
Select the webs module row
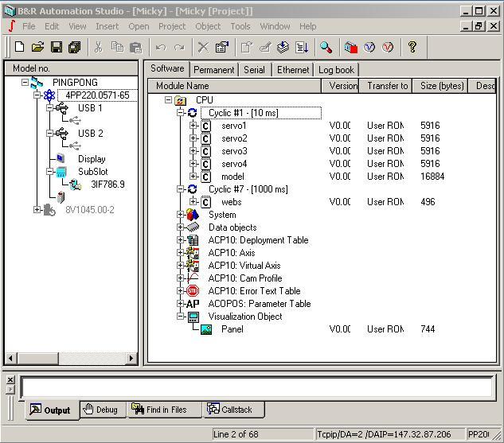232,202
